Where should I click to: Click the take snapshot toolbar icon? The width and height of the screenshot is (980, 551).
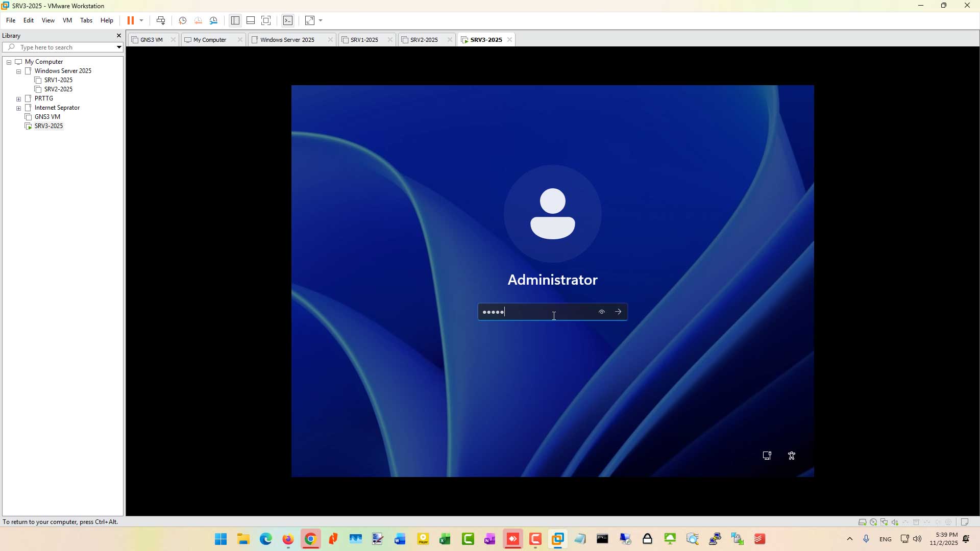[x=182, y=20]
